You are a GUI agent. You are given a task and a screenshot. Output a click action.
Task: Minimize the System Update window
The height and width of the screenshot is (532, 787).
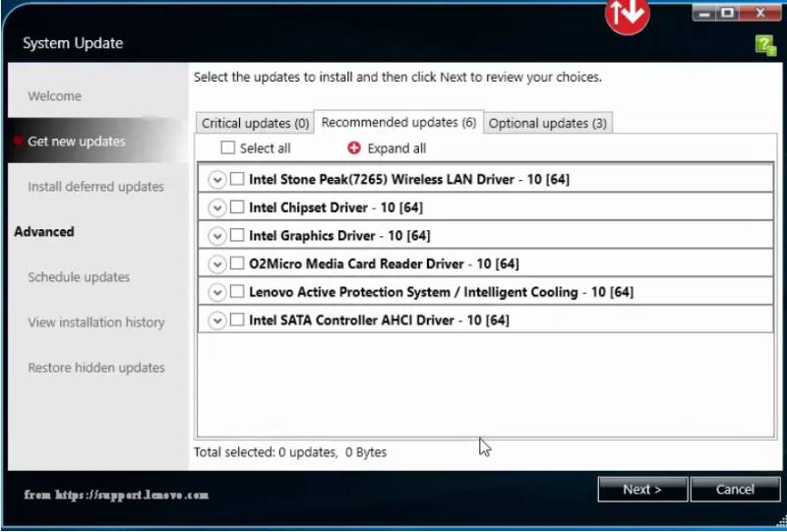(x=704, y=13)
